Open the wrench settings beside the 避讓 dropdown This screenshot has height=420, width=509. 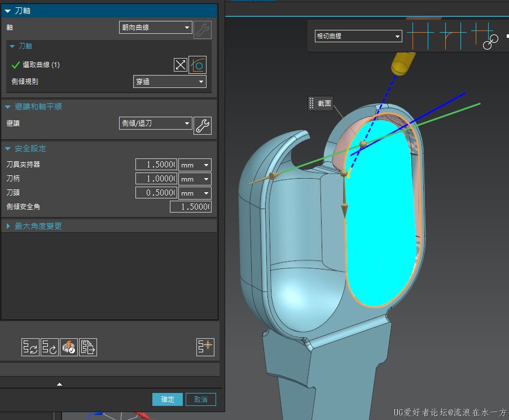click(203, 126)
